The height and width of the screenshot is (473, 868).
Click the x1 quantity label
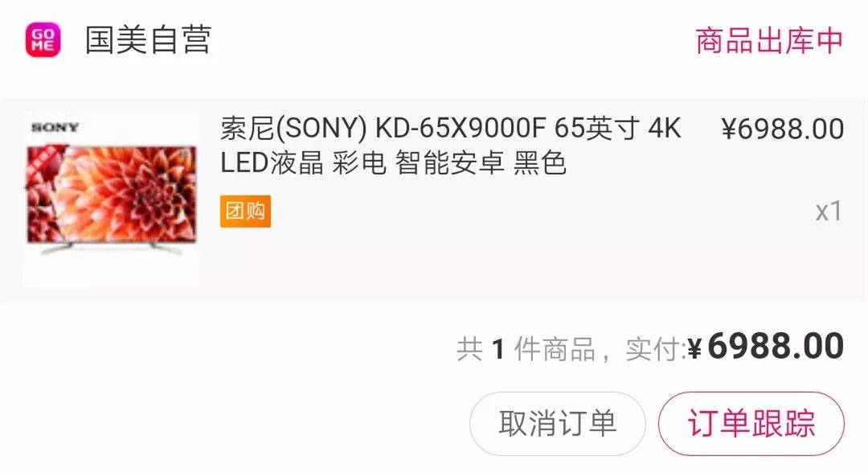pos(828,211)
